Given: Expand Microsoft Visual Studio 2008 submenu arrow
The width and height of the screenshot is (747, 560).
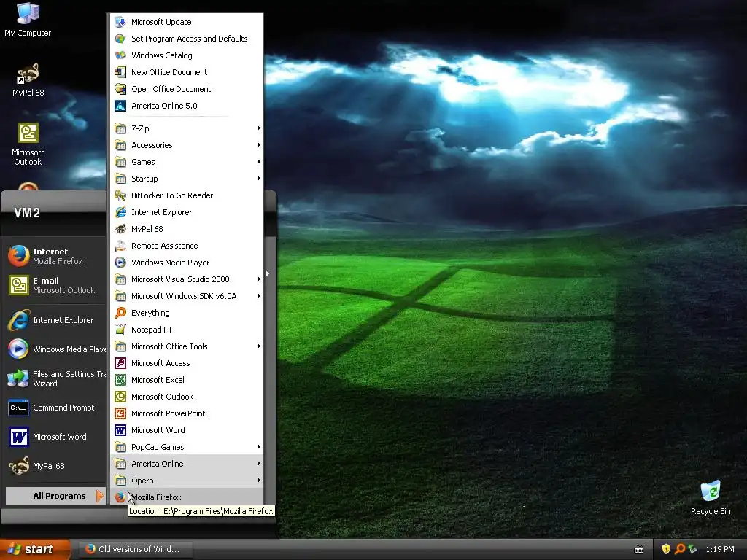Looking at the screenshot, I should [259, 279].
